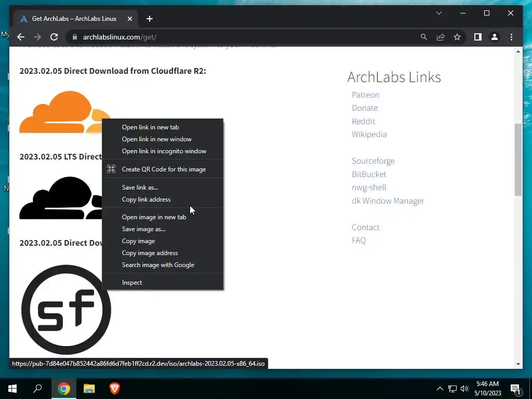Screen dimensions: 532x399
Task: Click the browser forward arrow
Action: 37,37
